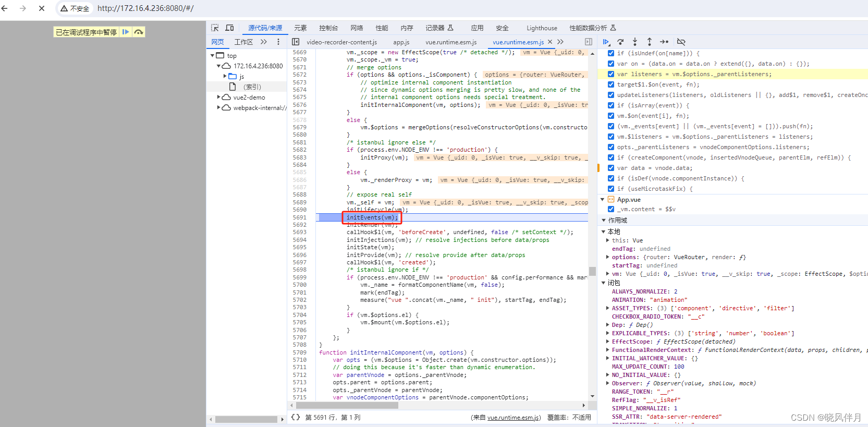
Task: Uncheck breakpoint 'if (useMicrotaskFix)'
Action: (x=611, y=189)
